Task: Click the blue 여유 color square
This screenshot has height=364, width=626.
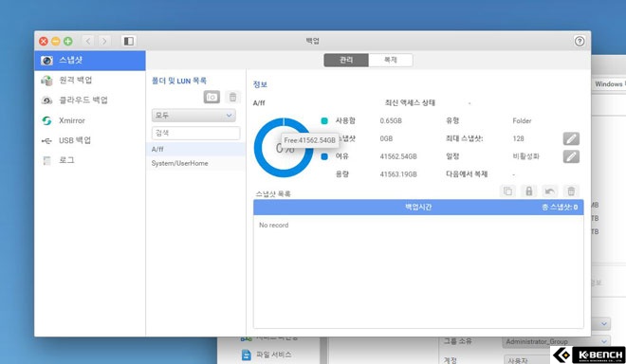Action: 324,156
